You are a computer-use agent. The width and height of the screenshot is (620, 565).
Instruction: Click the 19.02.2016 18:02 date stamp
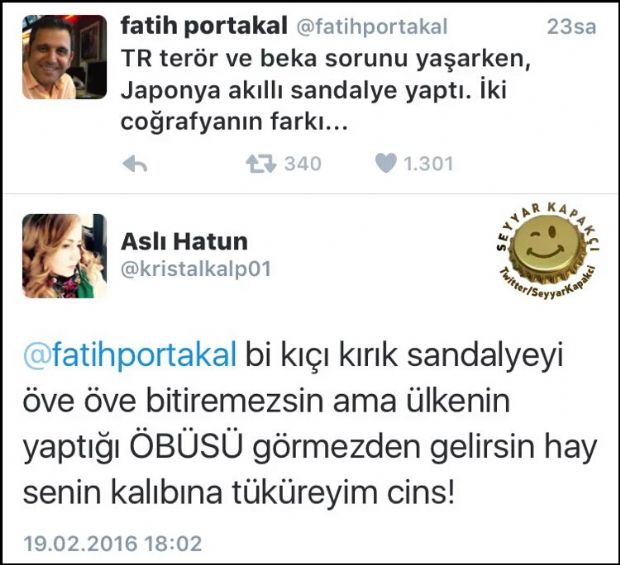(x=113, y=543)
